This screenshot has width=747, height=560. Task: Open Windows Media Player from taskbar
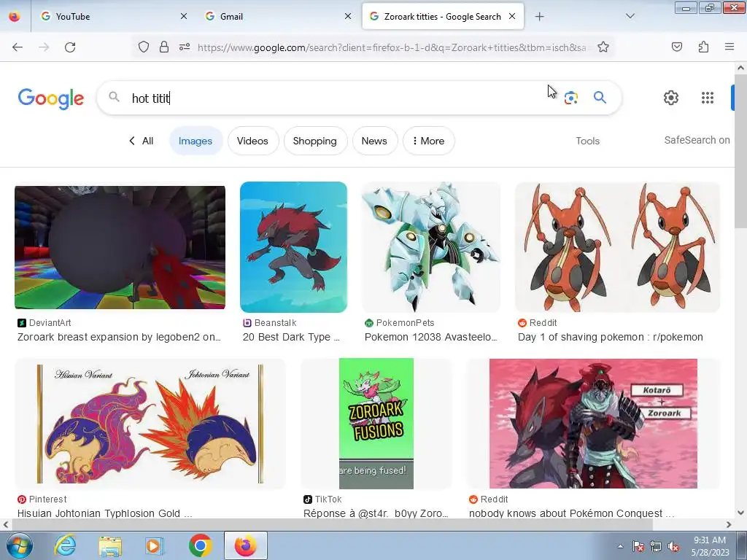[x=154, y=545]
